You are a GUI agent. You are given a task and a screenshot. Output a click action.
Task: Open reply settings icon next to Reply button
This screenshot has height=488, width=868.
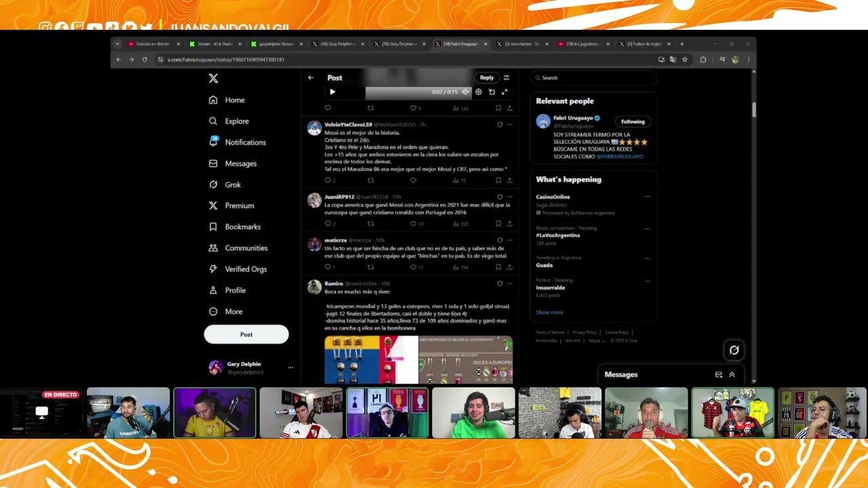point(506,77)
